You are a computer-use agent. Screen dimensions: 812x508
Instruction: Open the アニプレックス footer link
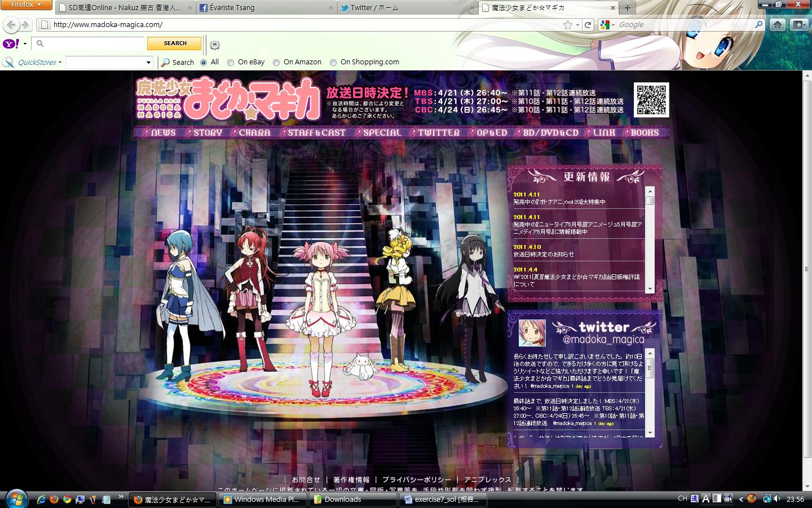tap(488, 480)
